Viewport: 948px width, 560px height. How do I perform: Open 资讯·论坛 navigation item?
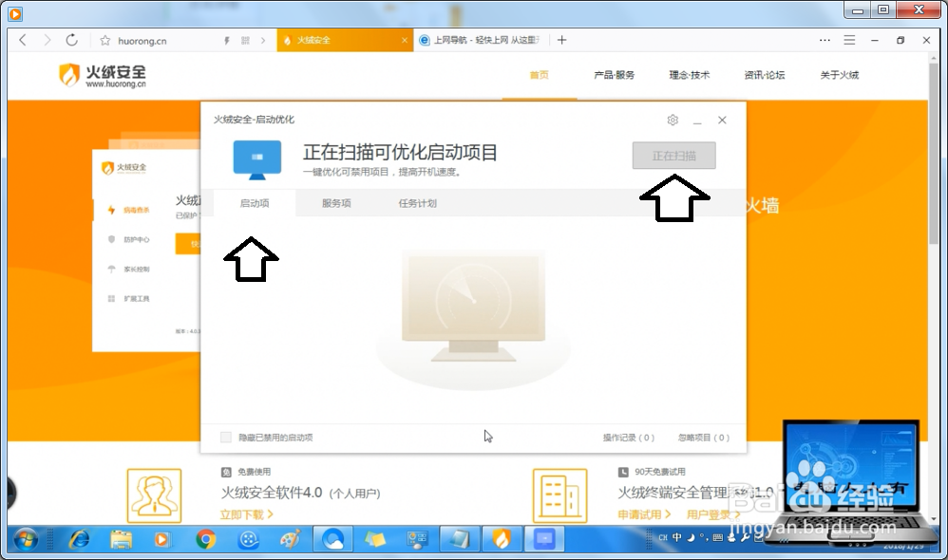point(765,75)
